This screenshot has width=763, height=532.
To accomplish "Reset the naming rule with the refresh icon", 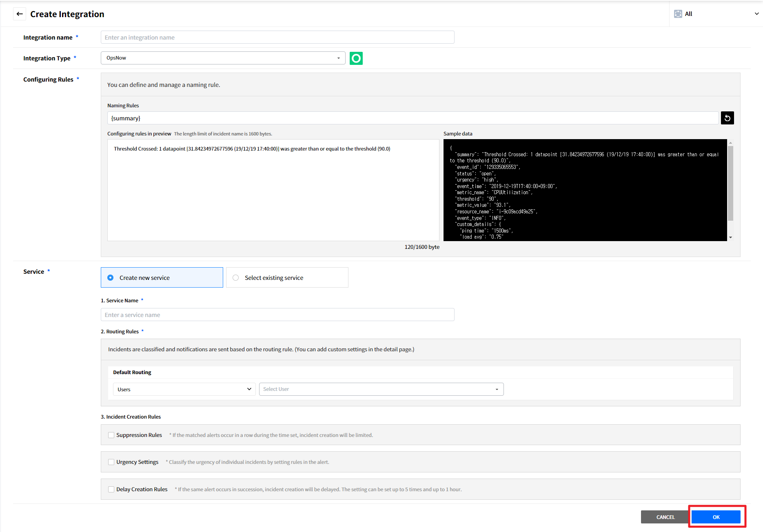I will (727, 118).
